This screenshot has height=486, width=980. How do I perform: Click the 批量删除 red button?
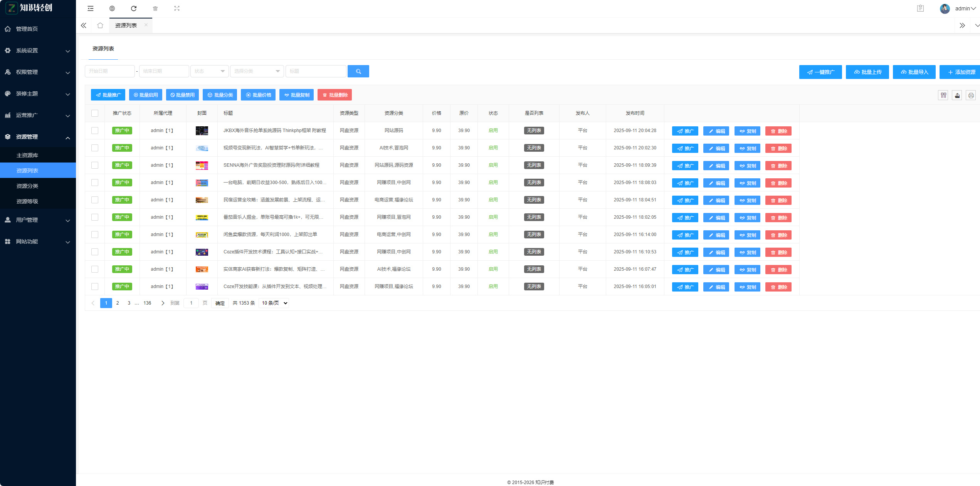(335, 95)
